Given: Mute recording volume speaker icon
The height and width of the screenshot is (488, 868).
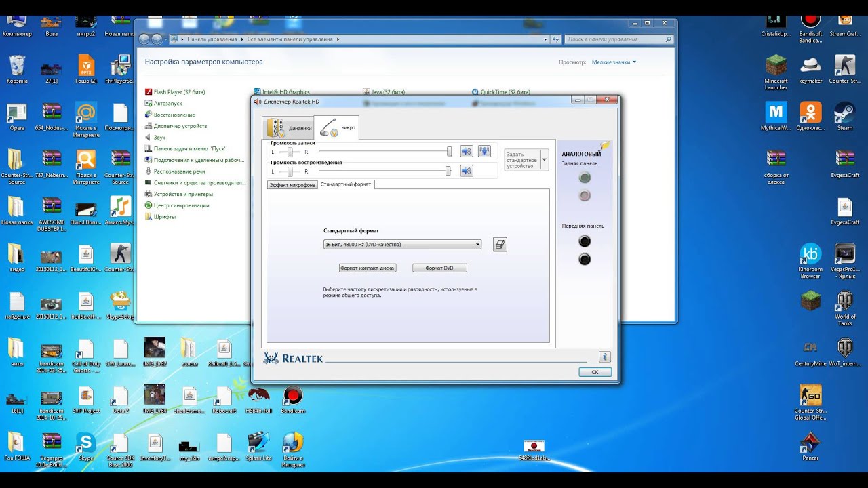Looking at the screenshot, I should pos(466,151).
